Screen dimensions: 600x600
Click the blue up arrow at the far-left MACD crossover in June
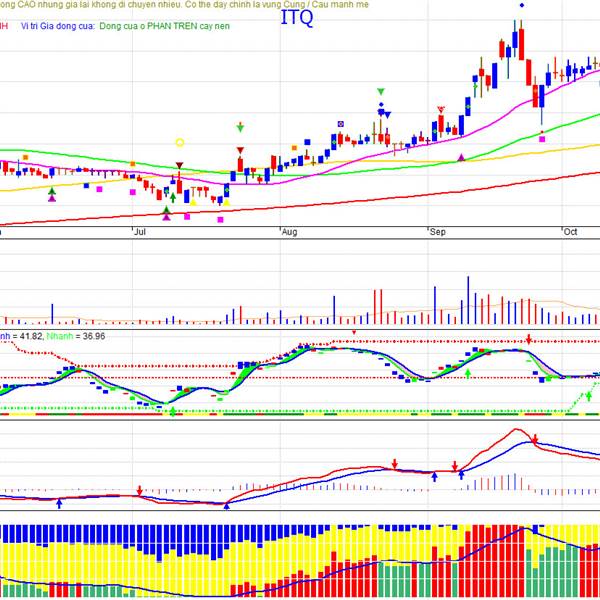click(59, 503)
